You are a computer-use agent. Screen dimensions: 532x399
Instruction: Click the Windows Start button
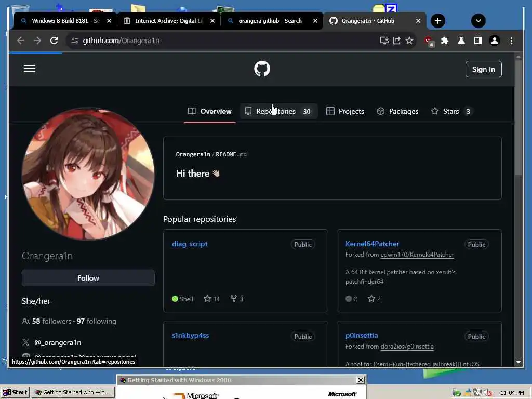pyautogui.click(x=15, y=392)
